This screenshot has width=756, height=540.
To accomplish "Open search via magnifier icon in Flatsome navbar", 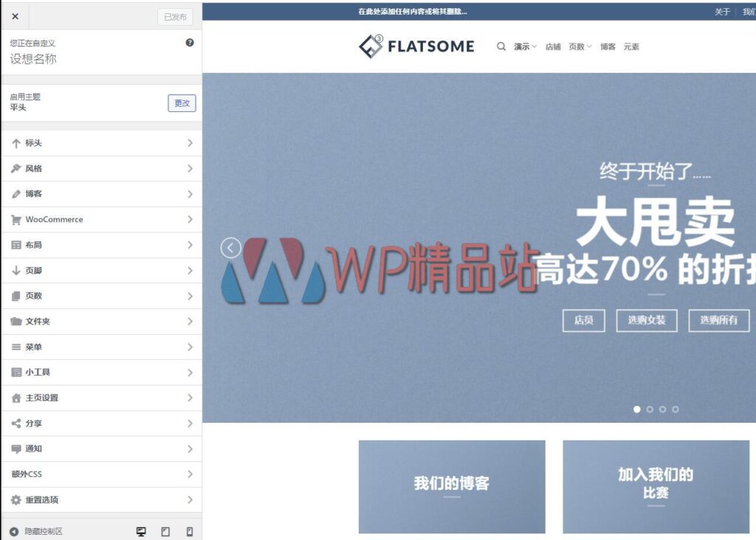I will [x=501, y=46].
